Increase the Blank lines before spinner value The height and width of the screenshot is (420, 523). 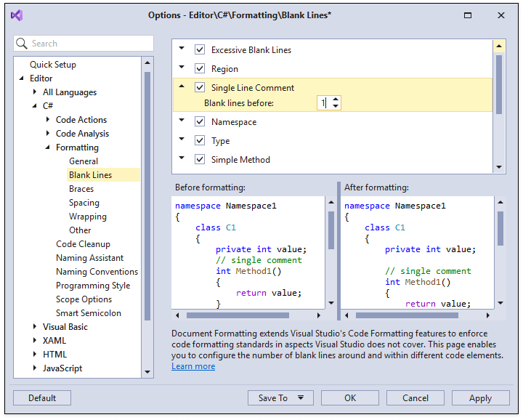coord(335,100)
